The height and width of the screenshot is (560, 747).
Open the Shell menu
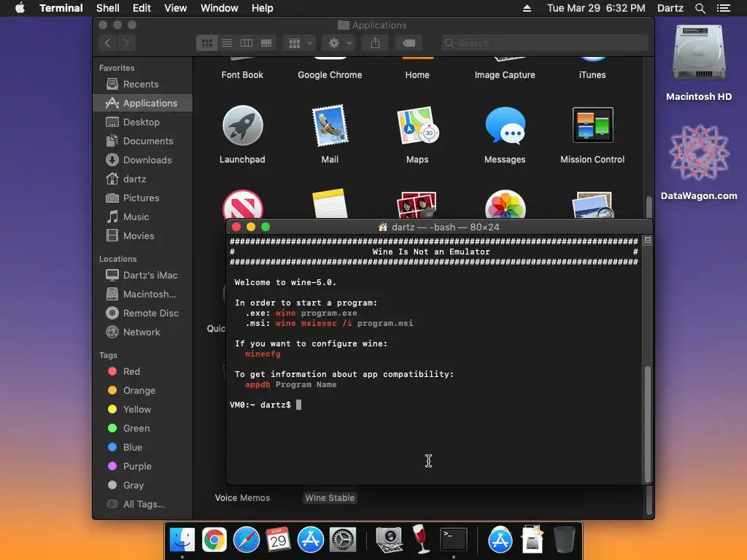108,8
